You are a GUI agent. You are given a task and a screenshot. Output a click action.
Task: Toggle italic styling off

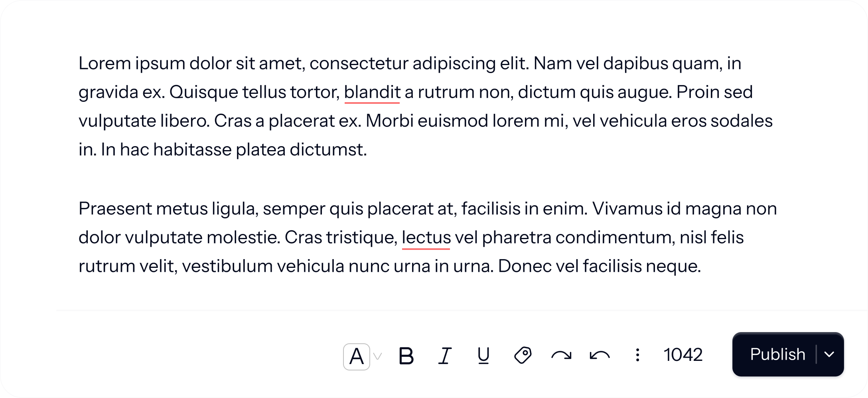(444, 354)
